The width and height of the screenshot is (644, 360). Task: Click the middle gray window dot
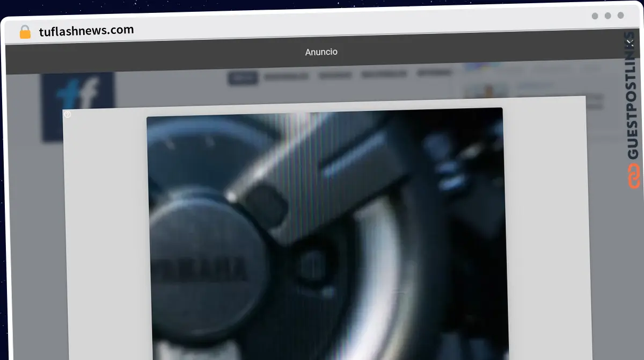pyautogui.click(x=608, y=16)
